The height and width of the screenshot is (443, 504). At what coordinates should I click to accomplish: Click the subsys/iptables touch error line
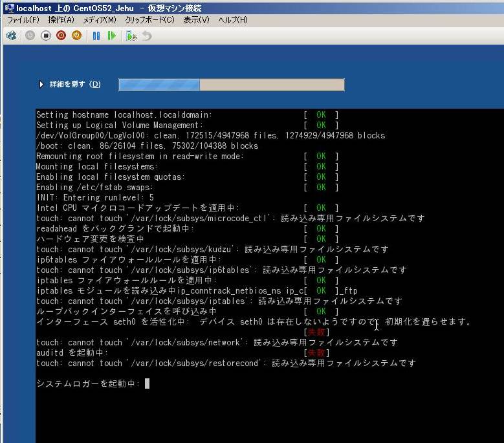219,301
